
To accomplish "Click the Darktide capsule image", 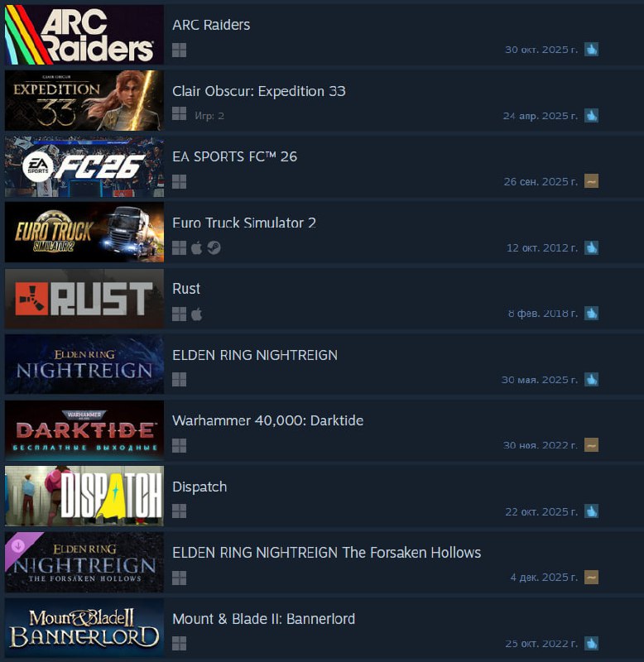I will [x=84, y=430].
